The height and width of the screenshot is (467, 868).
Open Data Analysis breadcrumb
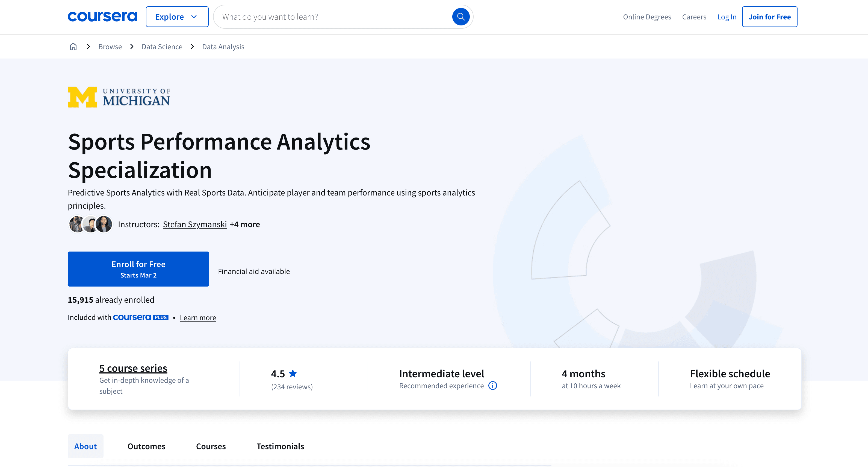click(x=223, y=46)
